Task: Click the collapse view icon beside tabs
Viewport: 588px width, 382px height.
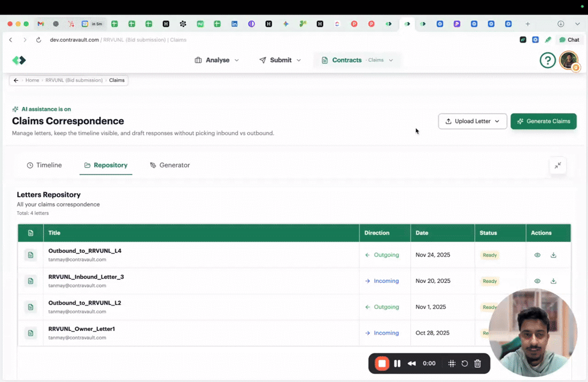Action: tap(558, 165)
